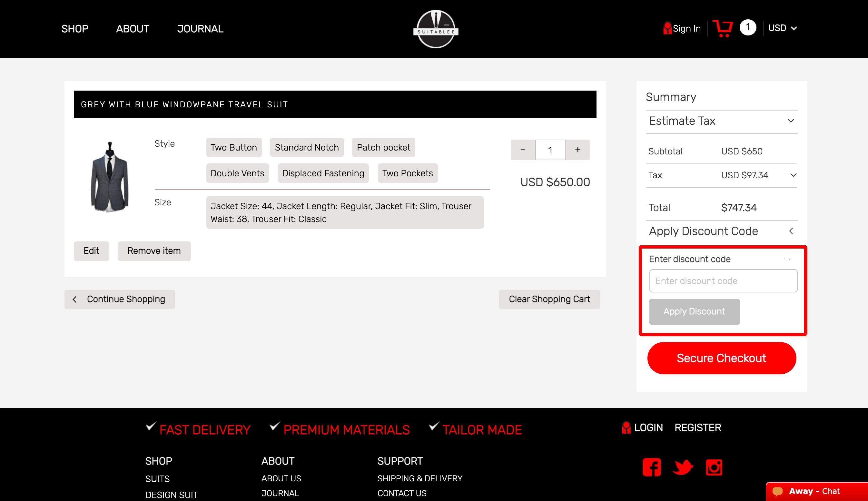
Task: Increase quantity with plus button
Action: pyautogui.click(x=577, y=150)
